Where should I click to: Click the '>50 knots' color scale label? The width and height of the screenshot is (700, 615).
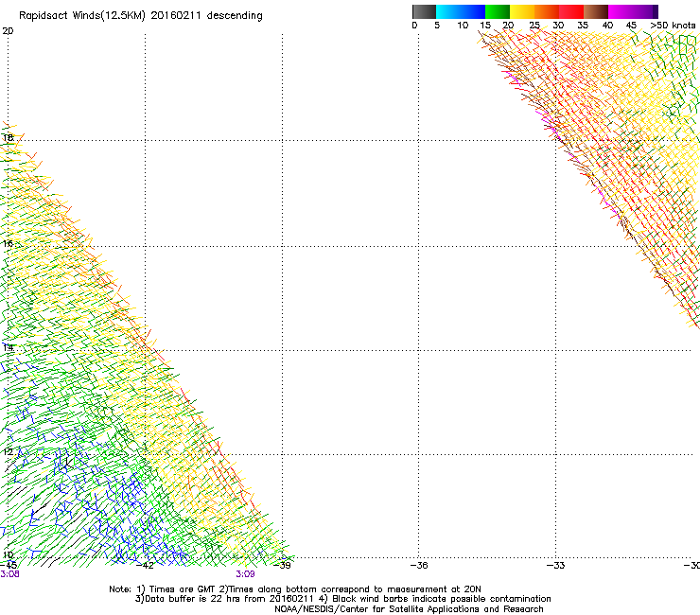pyautogui.click(x=673, y=26)
